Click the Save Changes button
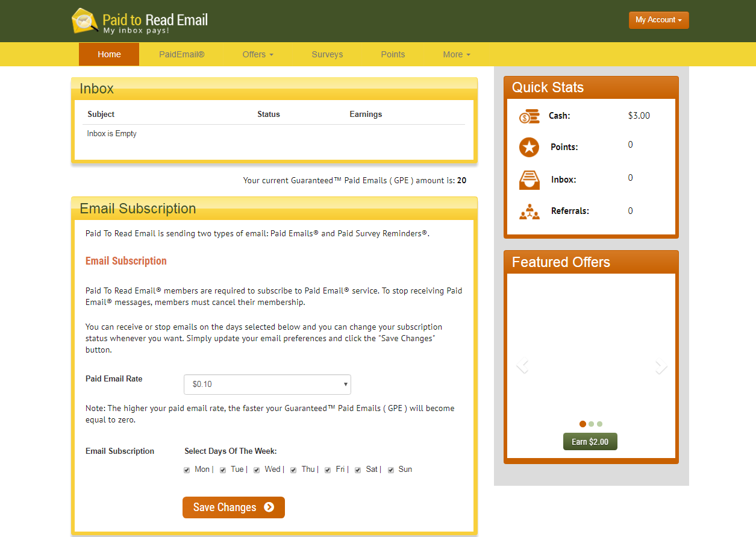The height and width of the screenshot is (537, 756). click(x=234, y=507)
